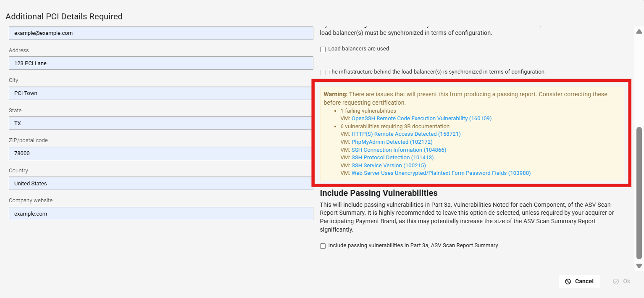Open SSH Service Version (100215) link
644x298 pixels.
tap(389, 166)
